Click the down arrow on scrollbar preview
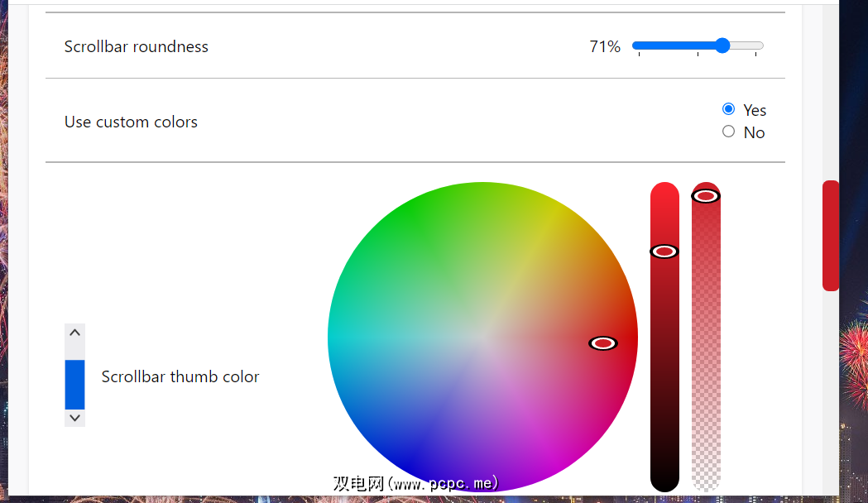The height and width of the screenshot is (503, 868). 74,418
